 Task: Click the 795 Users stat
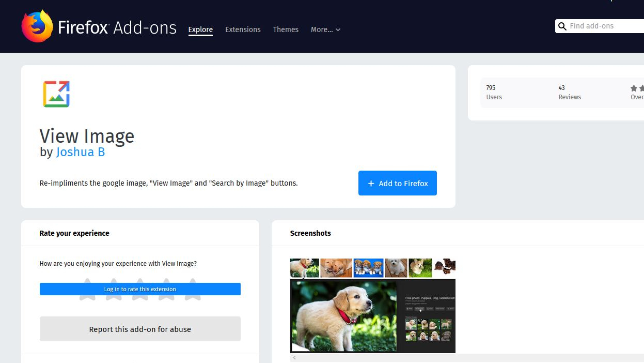tap(494, 93)
